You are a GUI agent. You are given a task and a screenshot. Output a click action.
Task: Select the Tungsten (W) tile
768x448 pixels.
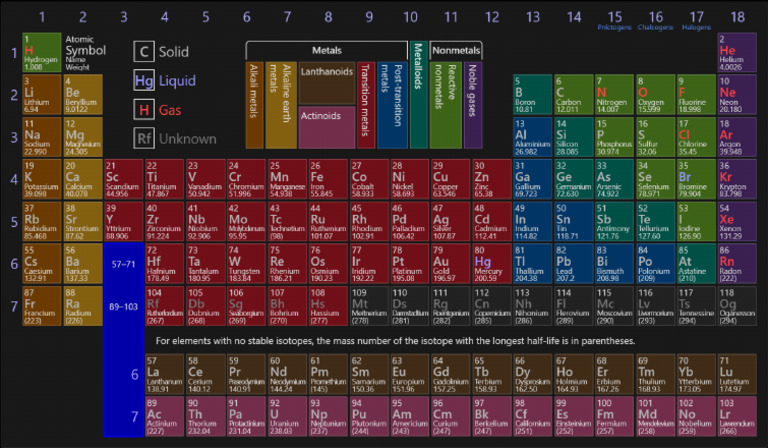click(x=246, y=264)
